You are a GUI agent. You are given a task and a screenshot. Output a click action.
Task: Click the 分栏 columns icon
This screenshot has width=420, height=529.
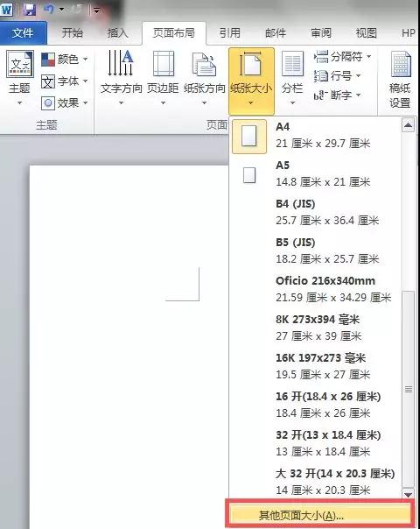point(292,63)
